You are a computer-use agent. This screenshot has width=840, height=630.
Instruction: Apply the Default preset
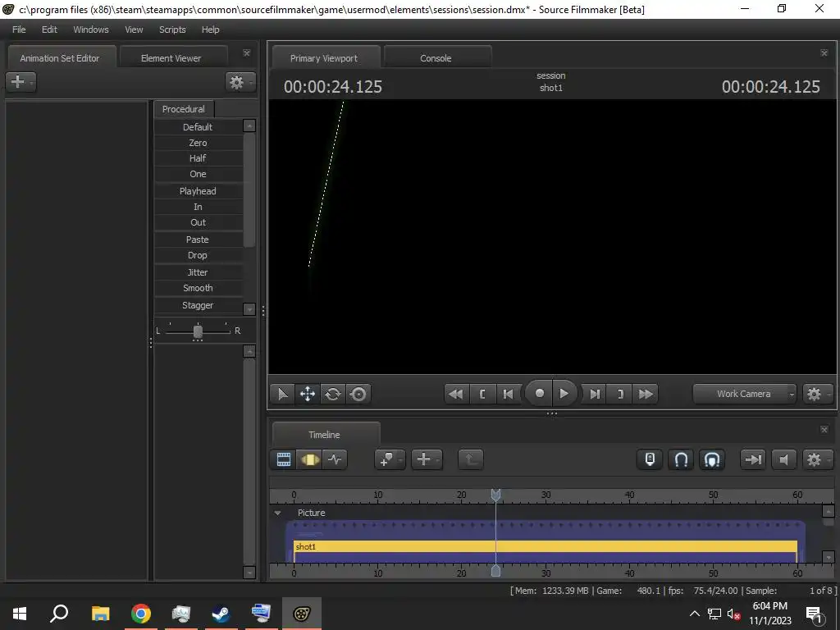tap(199, 127)
